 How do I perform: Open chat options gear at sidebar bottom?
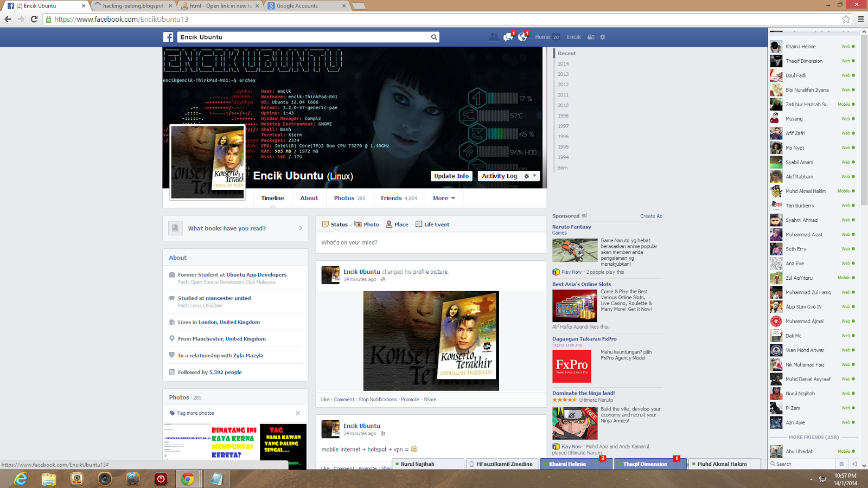[842, 464]
